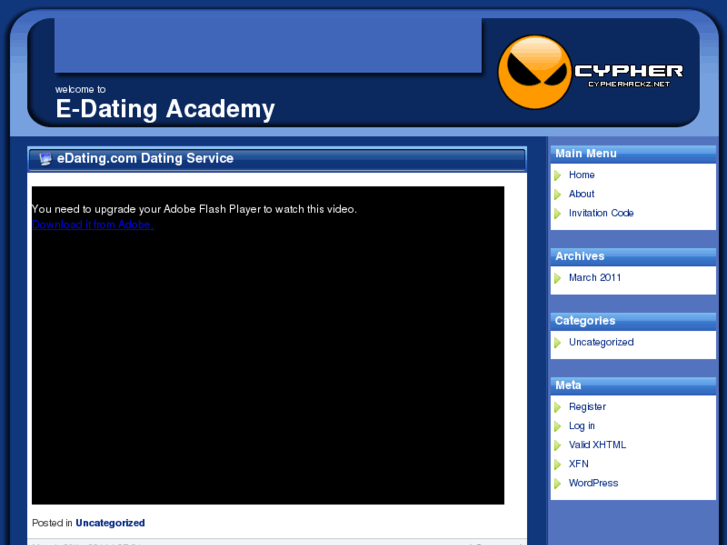Image resolution: width=727 pixels, height=545 pixels.
Task: Click the Archives heading
Action: pos(580,256)
